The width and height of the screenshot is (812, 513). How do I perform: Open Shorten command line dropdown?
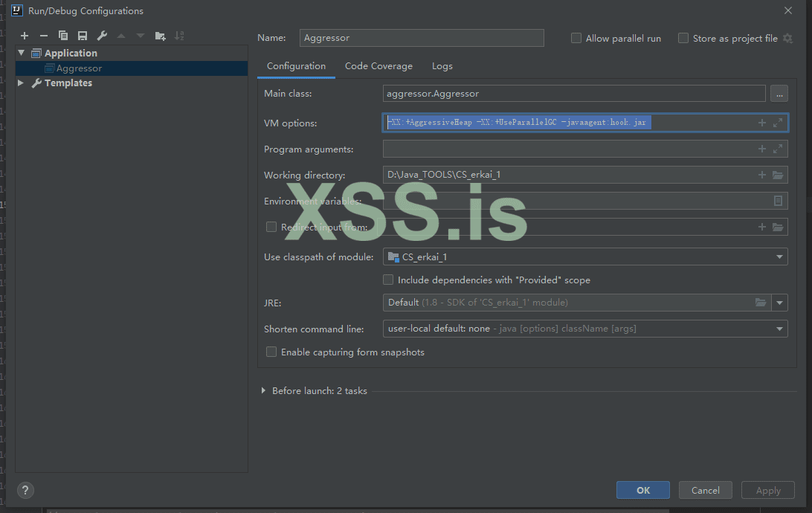tap(779, 329)
